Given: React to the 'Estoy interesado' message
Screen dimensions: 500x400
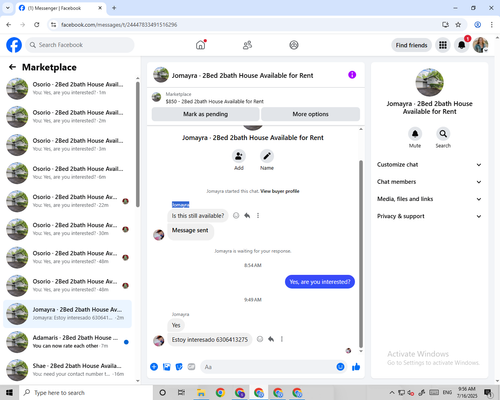Looking at the screenshot, I should (x=260, y=339).
